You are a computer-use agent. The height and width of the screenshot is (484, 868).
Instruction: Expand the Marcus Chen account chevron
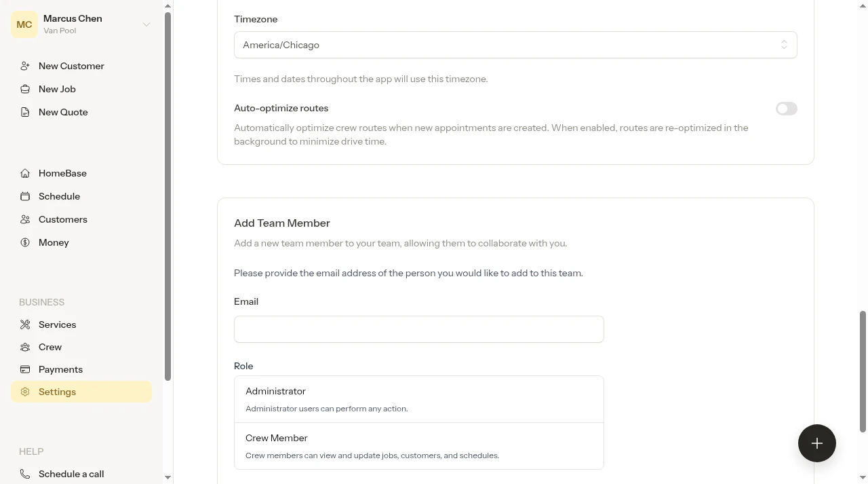tap(146, 24)
